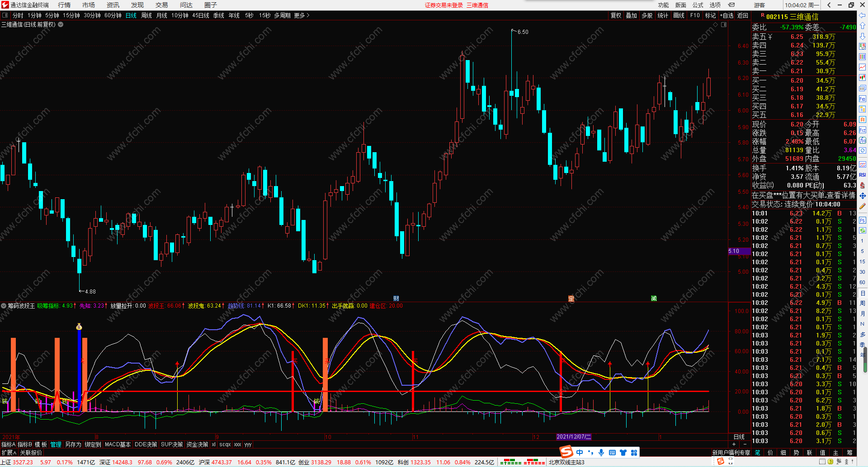Select 5-minute period in right sidebar

tap(862, 251)
